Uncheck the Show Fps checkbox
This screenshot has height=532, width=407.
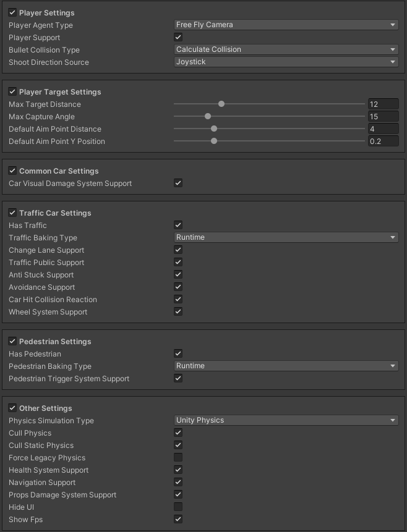[178, 519]
